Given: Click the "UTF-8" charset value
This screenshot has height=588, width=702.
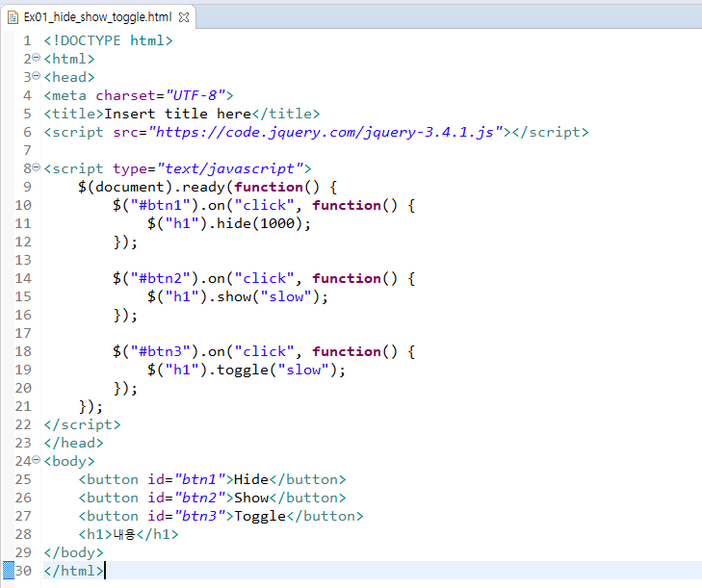Looking at the screenshot, I should click(195, 95).
